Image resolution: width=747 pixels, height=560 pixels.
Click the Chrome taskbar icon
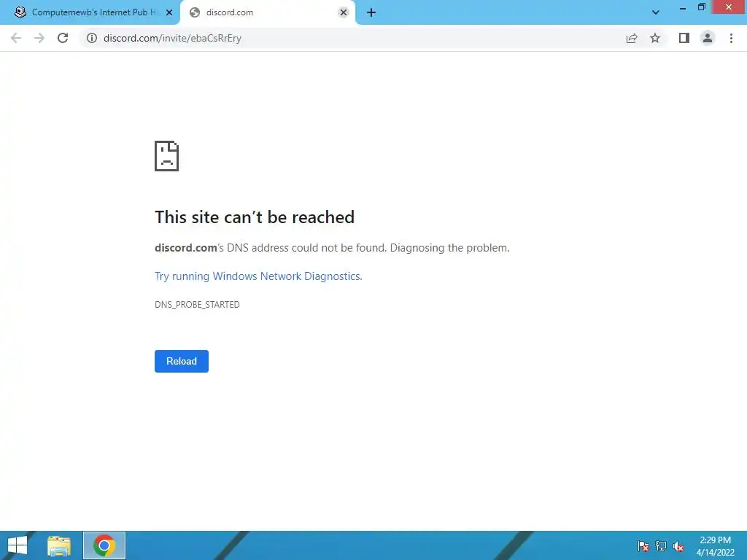pyautogui.click(x=104, y=545)
